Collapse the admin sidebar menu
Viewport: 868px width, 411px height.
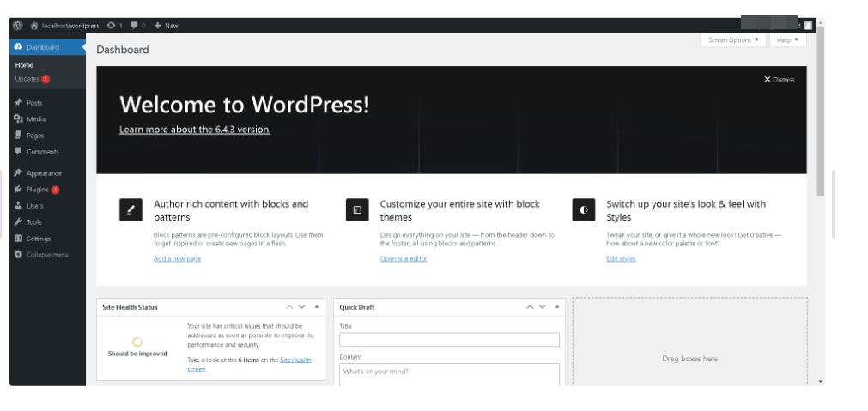46,255
